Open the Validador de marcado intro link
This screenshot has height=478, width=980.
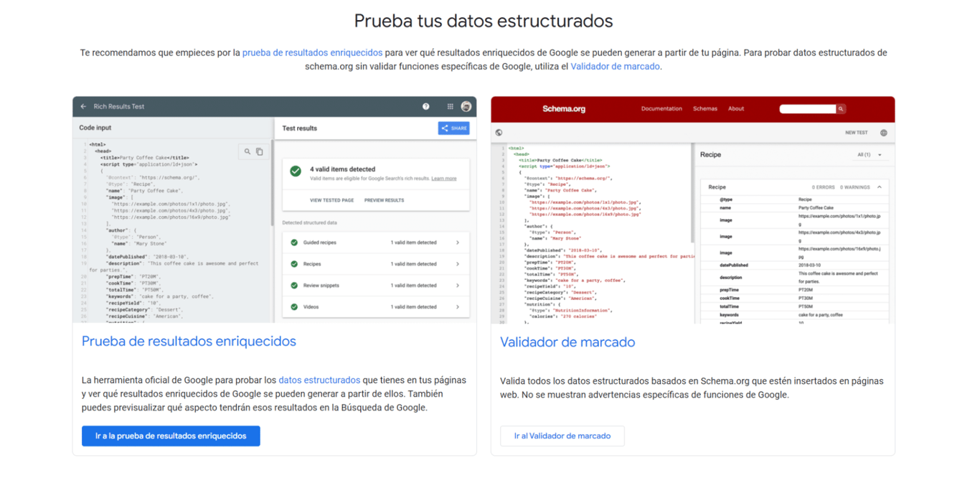[x=615, y=66]
